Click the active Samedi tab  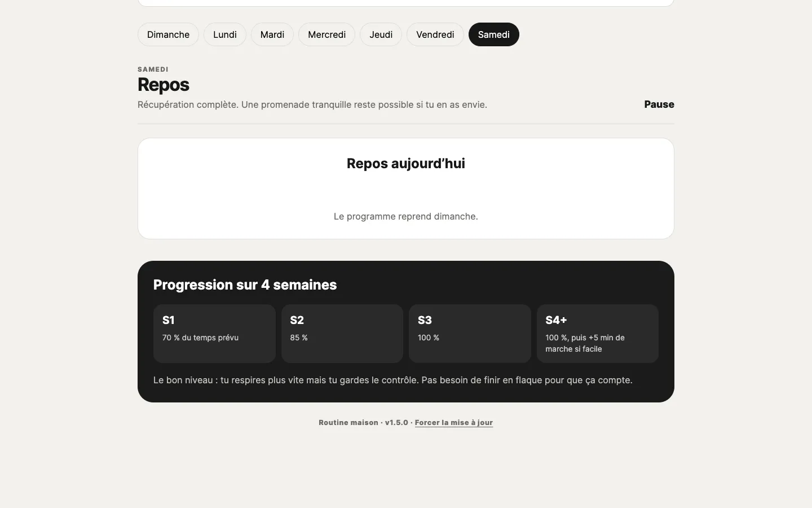point(494,34)
